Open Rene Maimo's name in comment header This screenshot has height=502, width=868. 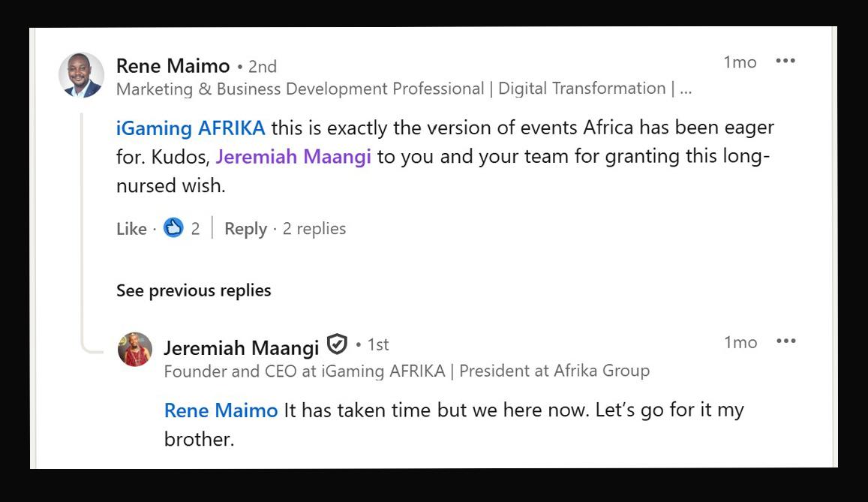click(173, 66)
